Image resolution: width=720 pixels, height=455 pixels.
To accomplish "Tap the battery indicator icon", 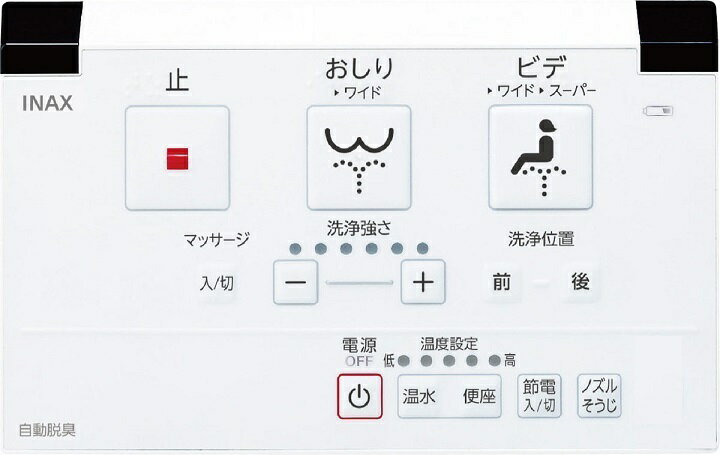I will point(658,111).
